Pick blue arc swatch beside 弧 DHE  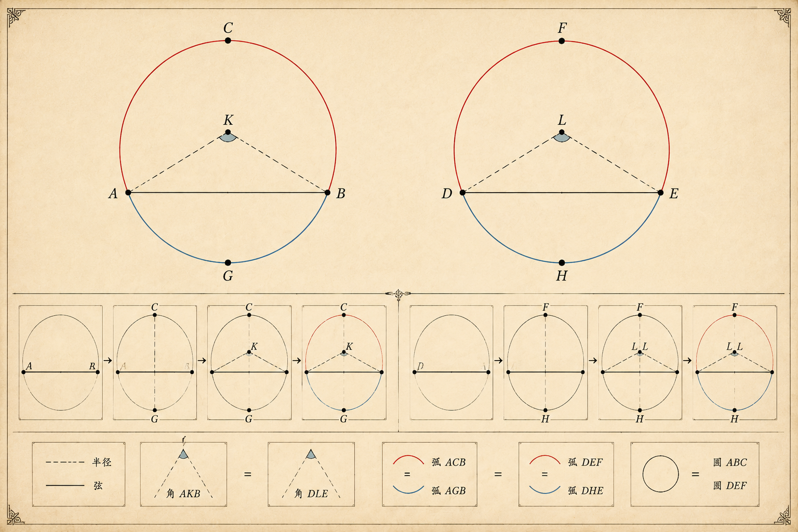coord(545,489)
